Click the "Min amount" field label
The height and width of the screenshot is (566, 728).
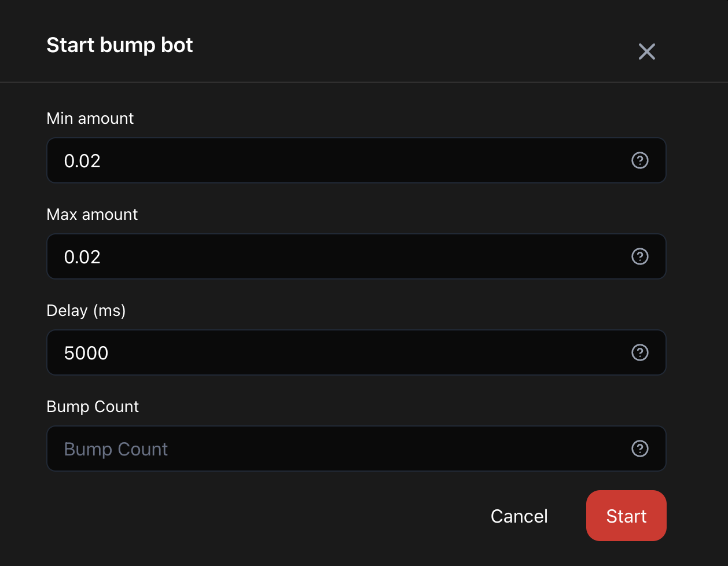[x=90, y=119]
